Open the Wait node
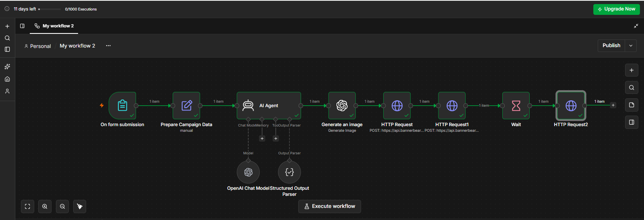Viewport: 644px width, 220px height. tap(516, 106)
